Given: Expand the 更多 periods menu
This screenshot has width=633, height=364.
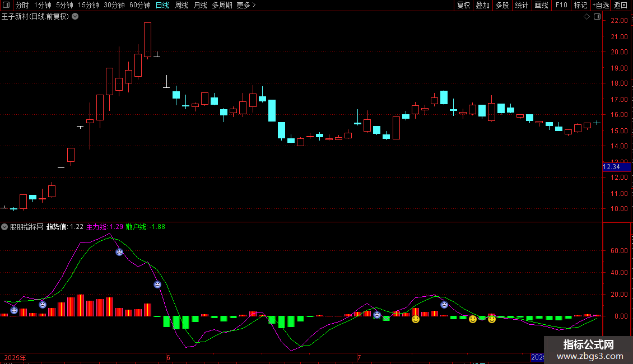Looking at the screenshot, I should 246,5.
